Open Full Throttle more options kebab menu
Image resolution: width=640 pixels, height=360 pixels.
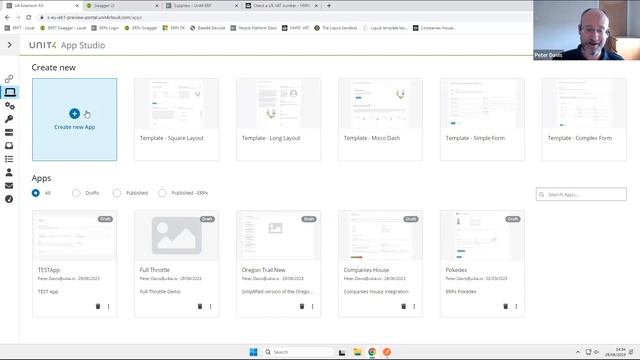click(x=211, y=306)
